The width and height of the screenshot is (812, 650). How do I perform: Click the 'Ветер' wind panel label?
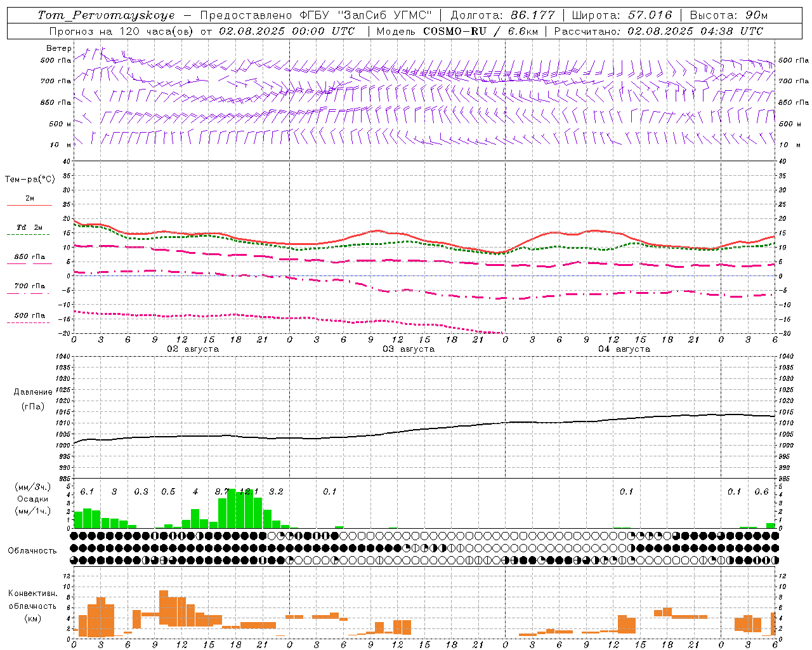59,48
